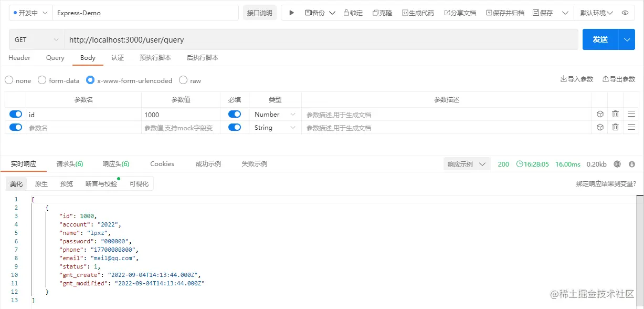The width and height of the screenshot is (644, 309).
Task: Click the reorder handle icon in id row
Action: pos(631,114)
